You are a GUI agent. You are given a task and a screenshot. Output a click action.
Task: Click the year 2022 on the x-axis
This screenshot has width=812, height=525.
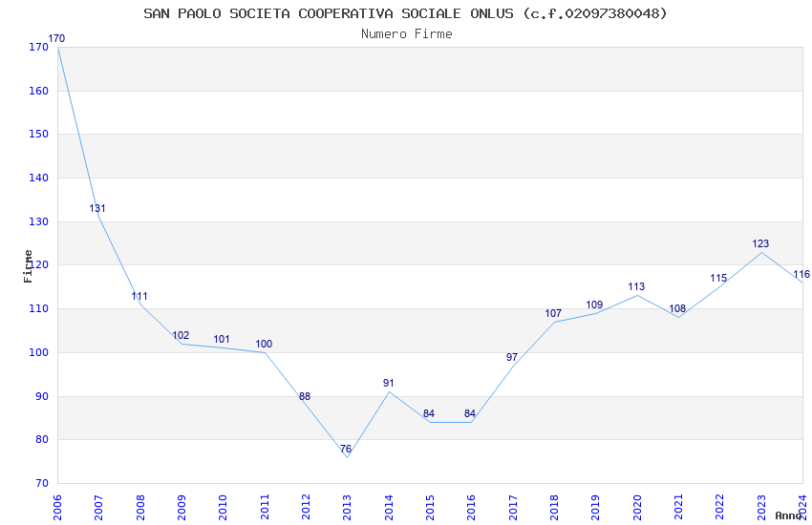pos(720,507)
